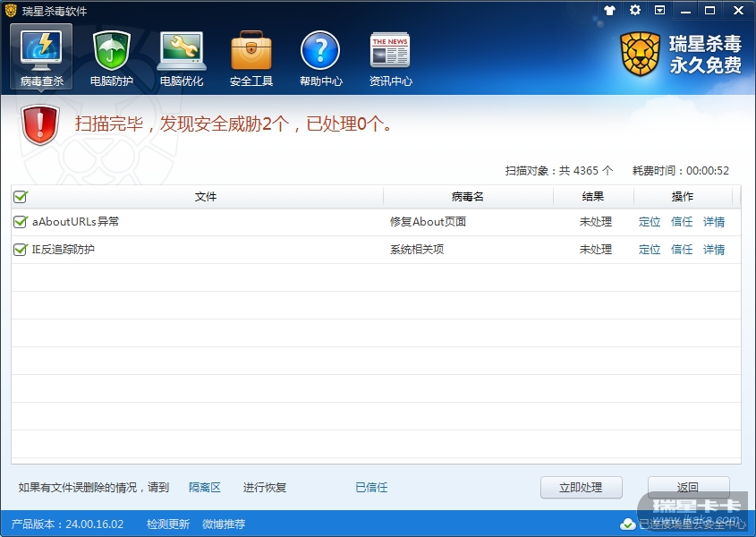Viewport: 756px width, 537px height.
Task: Sort by the 文件 column header
Action: (206, 196)
